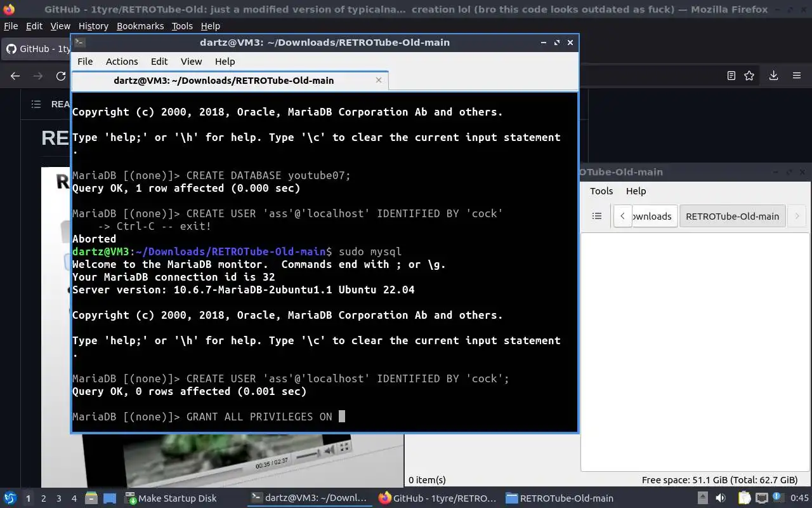The height and width of the screenshot is (508, 812).
Task: Switch to GitHub Firefox taskbar entry
Action: pos(438,498)
